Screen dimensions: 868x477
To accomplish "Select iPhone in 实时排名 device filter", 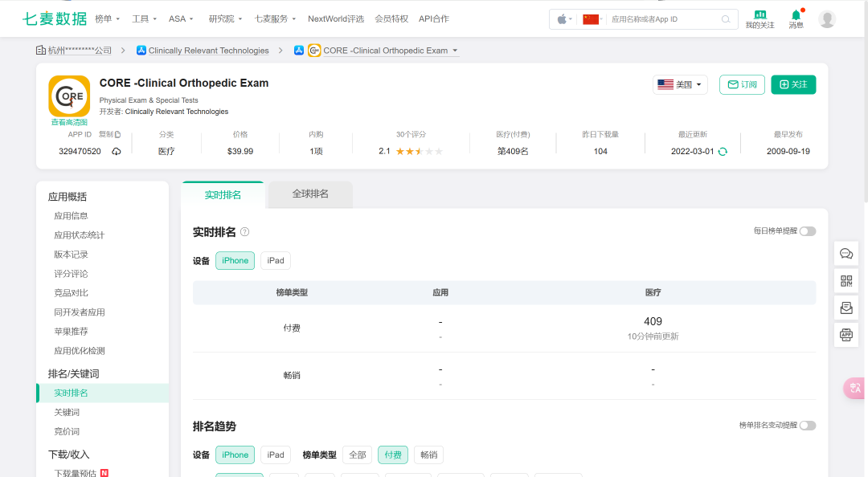I will point(235,261).
